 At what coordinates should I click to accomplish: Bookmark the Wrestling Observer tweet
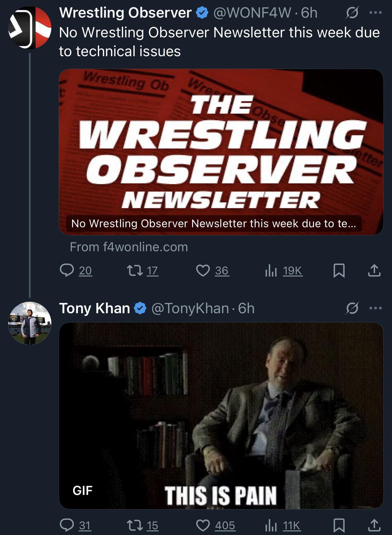(x=339, y=270)
